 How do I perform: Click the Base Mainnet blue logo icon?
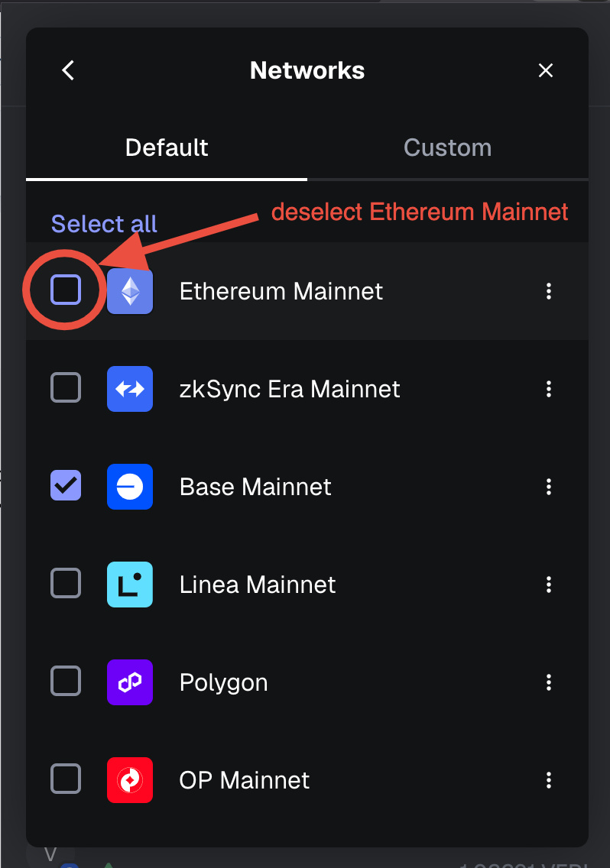130,487
